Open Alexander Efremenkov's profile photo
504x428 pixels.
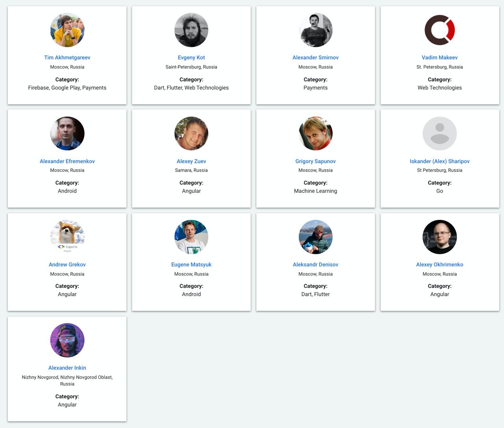67,133
